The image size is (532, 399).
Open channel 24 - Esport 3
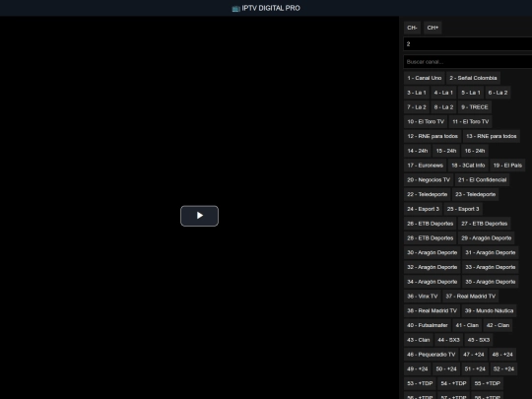423,209
